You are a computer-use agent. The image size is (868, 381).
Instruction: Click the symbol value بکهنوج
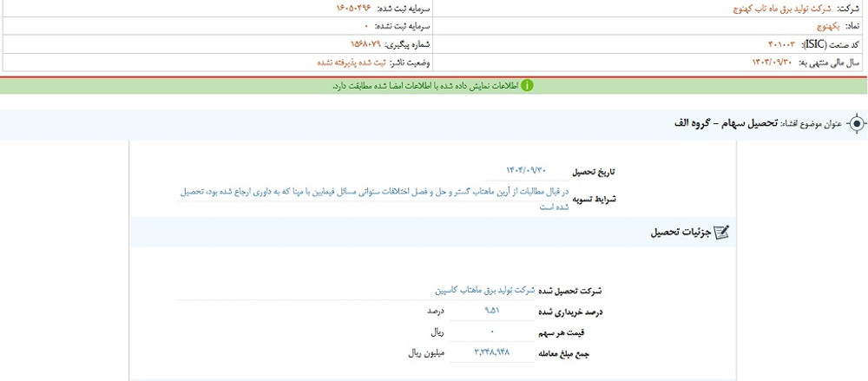click(829, 27)
